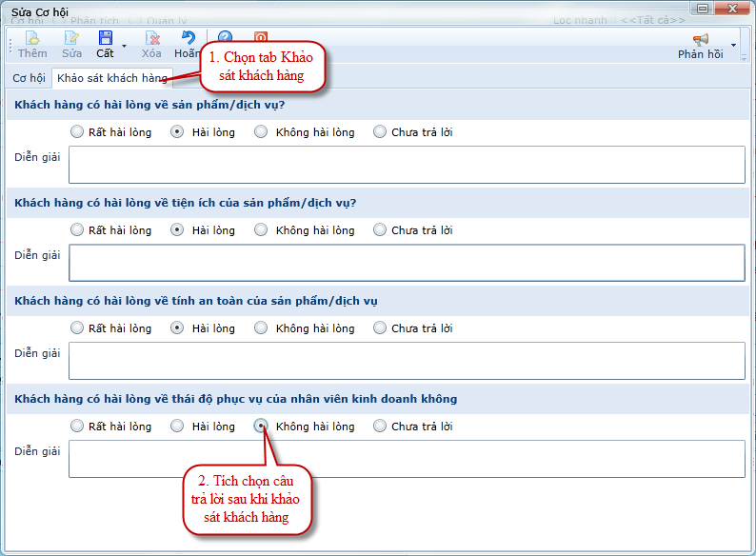Pick 'Hài lòng' for sales staff attitude
The height and width of the screenshot is (556, 756).
[177, 427]
